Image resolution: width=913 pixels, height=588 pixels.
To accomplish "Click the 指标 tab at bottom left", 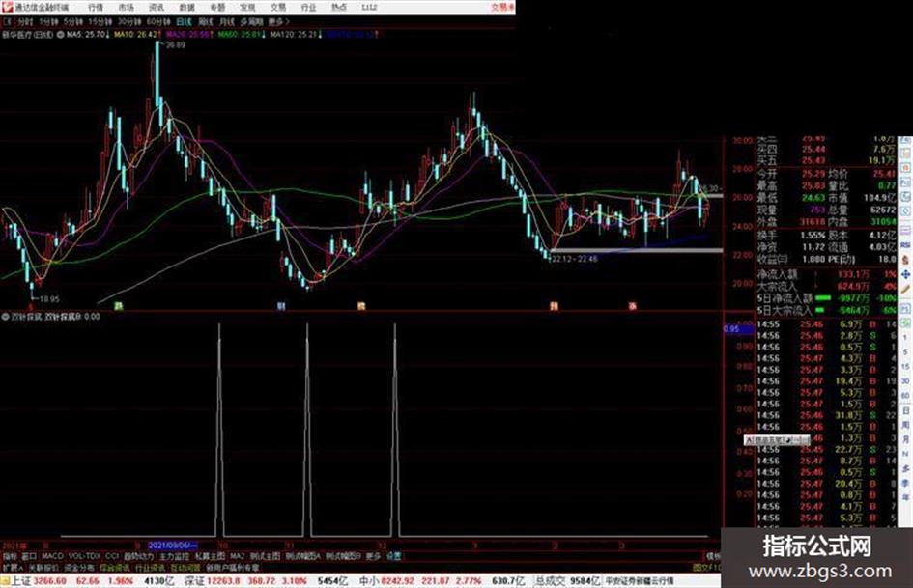I will [x=10, y=556].
